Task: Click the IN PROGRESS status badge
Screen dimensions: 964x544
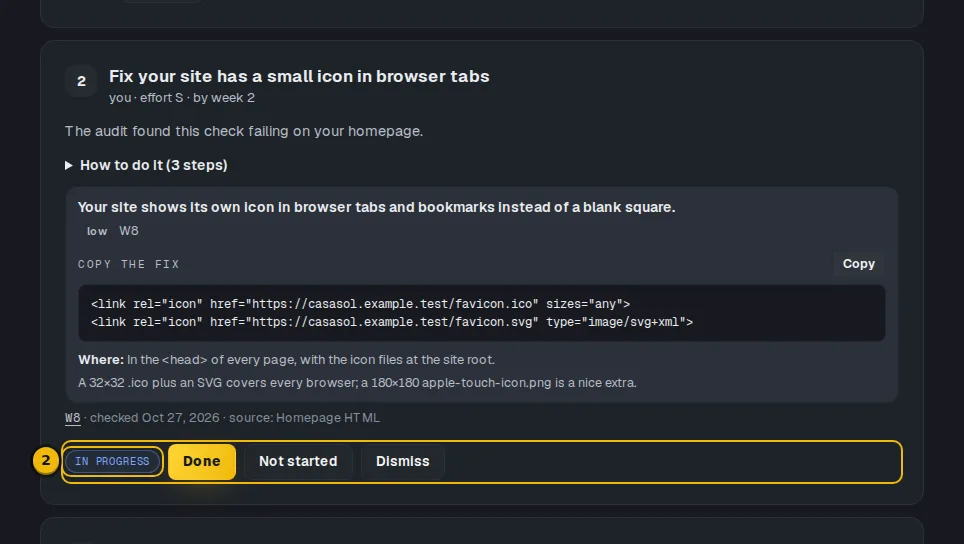Action: click(112, 462)
